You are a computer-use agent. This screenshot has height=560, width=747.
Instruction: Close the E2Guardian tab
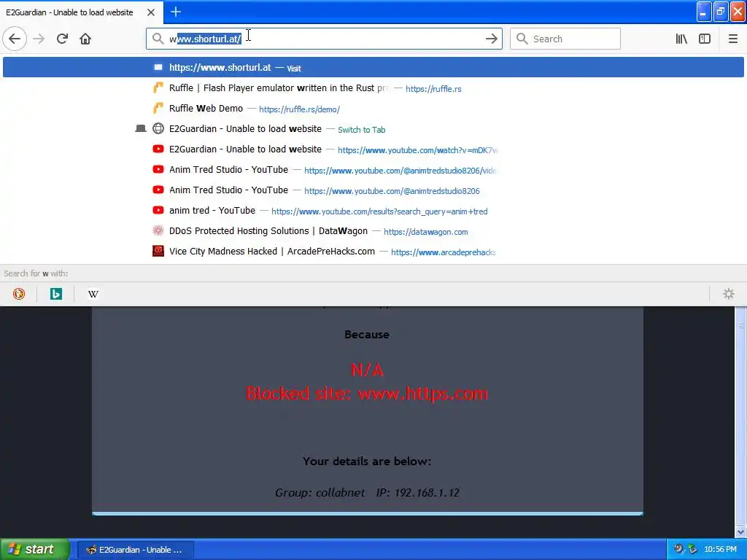(x=151, y=12)
